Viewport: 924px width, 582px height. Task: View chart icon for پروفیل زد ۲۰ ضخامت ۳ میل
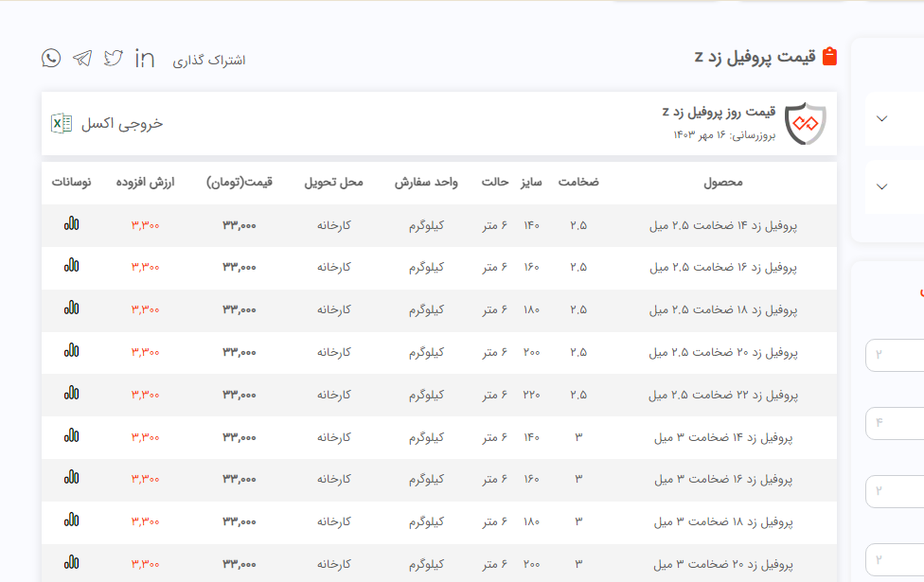pos(72,562)
